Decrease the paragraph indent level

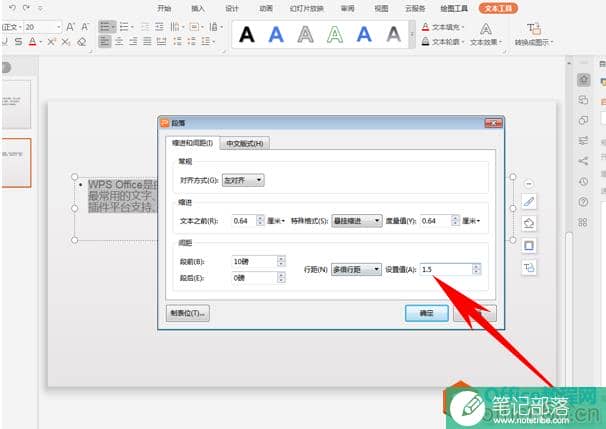click(x=145, y=27)
